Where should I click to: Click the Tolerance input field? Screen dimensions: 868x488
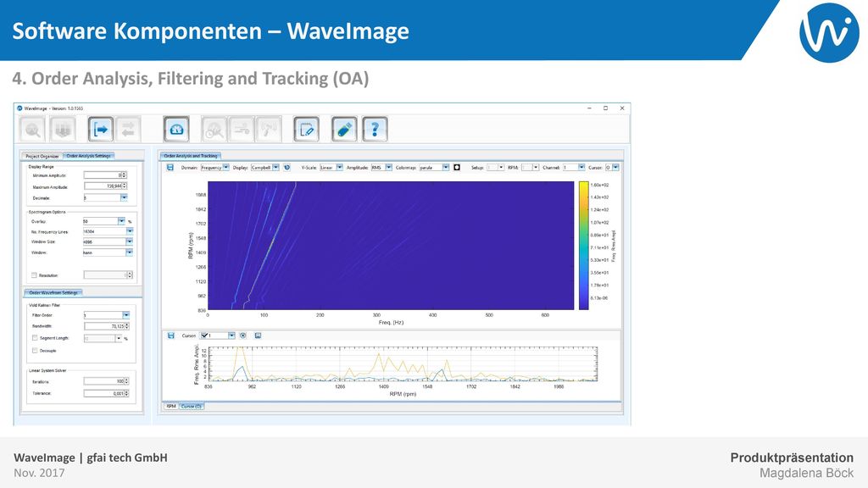pos(106,393)
